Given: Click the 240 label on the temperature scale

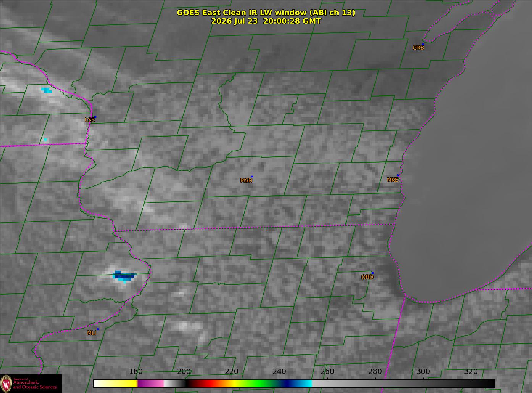Looking at the screenshot, I should pyautogui.click(x=279, y=372).
